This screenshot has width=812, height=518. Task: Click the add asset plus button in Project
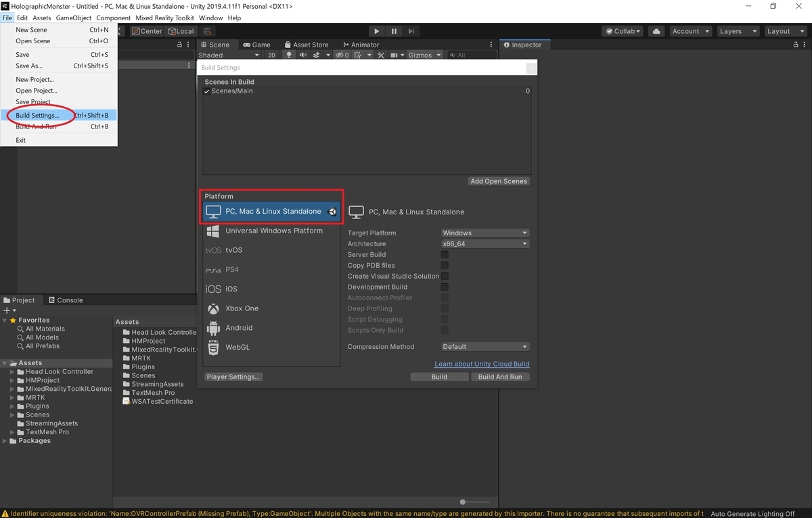point(9,310)
